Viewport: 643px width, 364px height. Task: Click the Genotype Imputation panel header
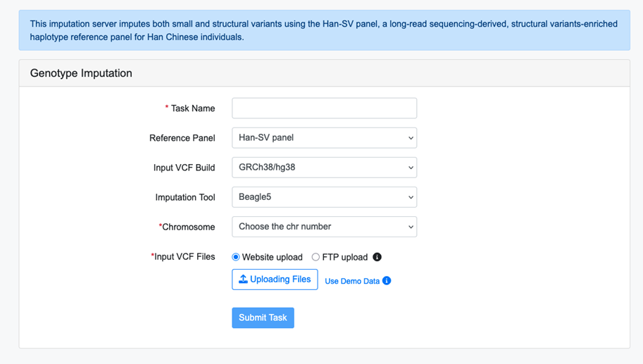coord(81,73)
